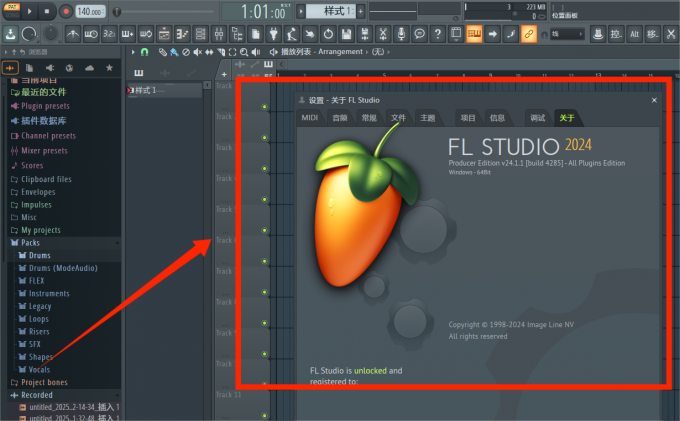Viewport: 680px width, 421px height.
Task: Mute Track 11 with its green dot
Action: tap(265, 415)
